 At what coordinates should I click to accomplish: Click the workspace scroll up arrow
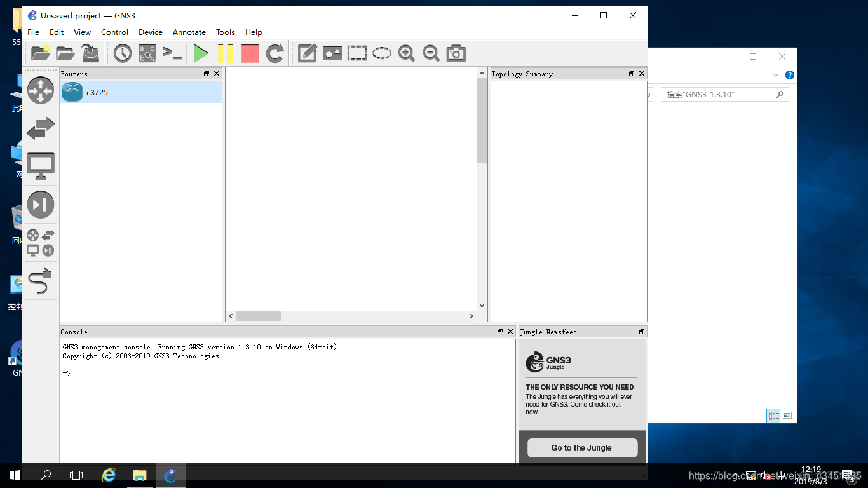482,73
